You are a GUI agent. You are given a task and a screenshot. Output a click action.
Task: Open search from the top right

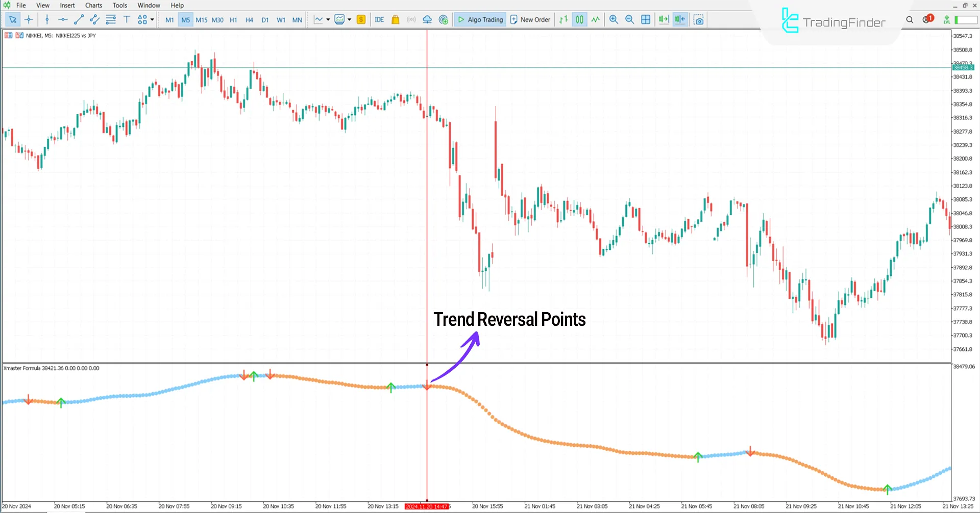[910, 19]
